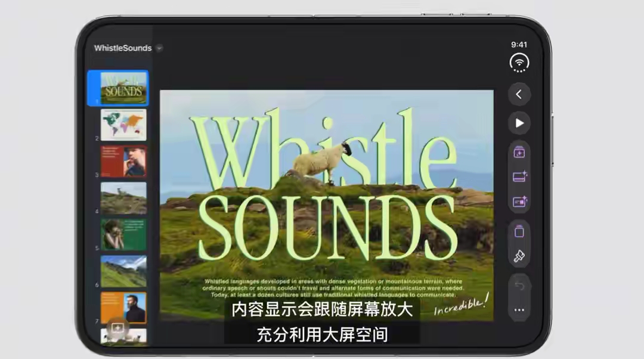Tap the second sparkle layout icon
Image resolution: width=644 pixels, height=359 pixels.
pos(519,177)
